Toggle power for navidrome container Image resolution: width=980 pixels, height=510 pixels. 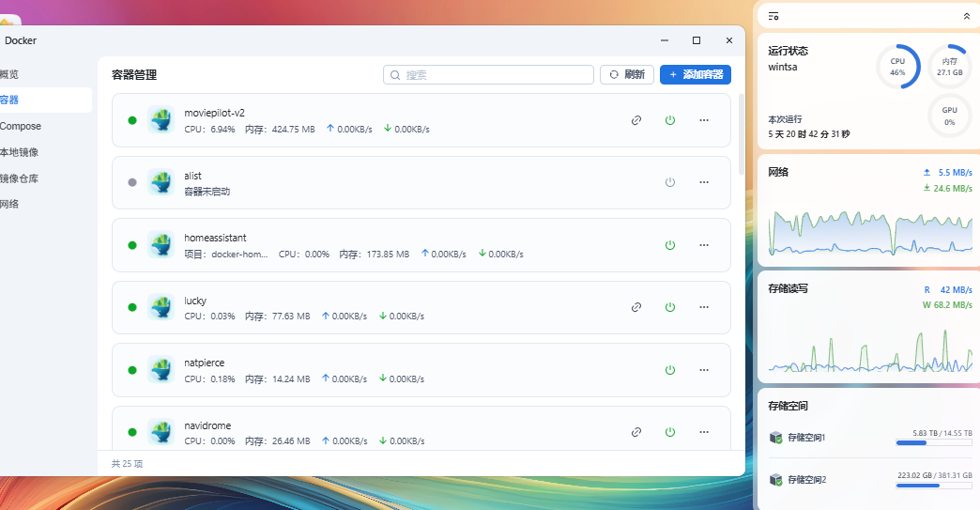coord(670,432)
